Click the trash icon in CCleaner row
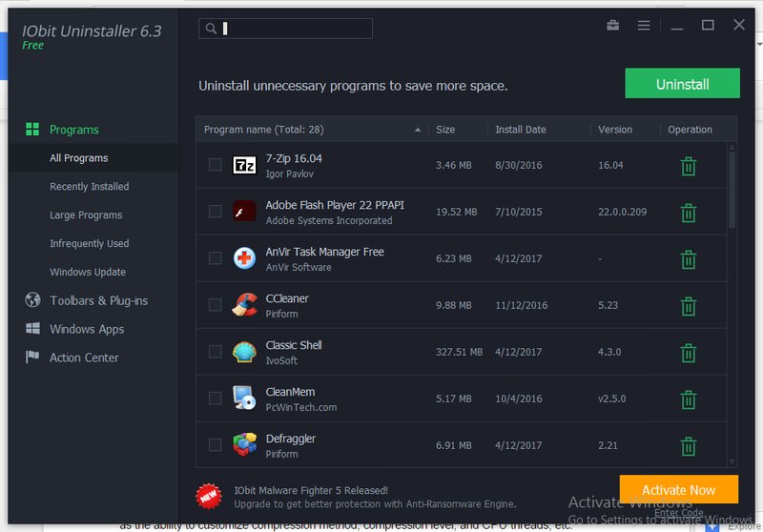763x532 pixels. click(x=688, y=306)
